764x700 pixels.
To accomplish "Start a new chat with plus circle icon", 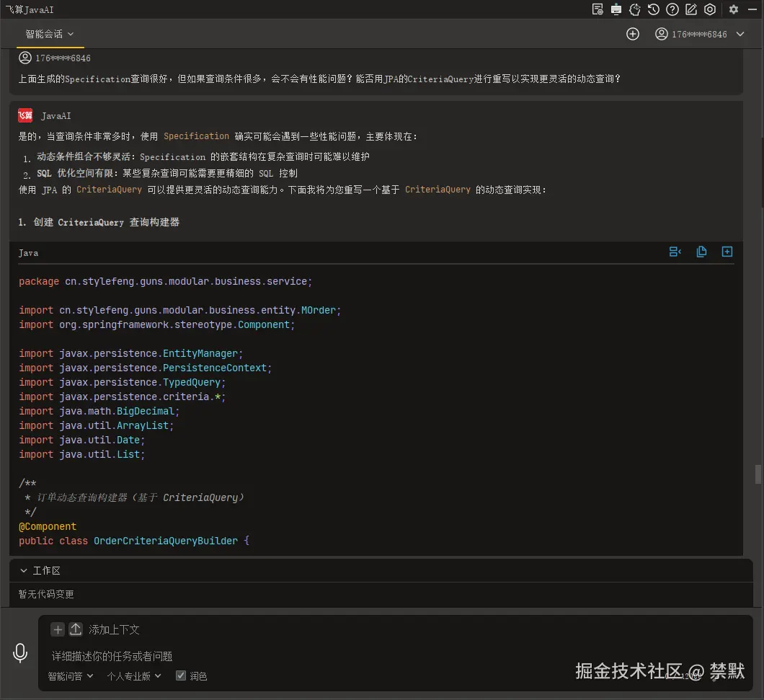I will 632,34.
